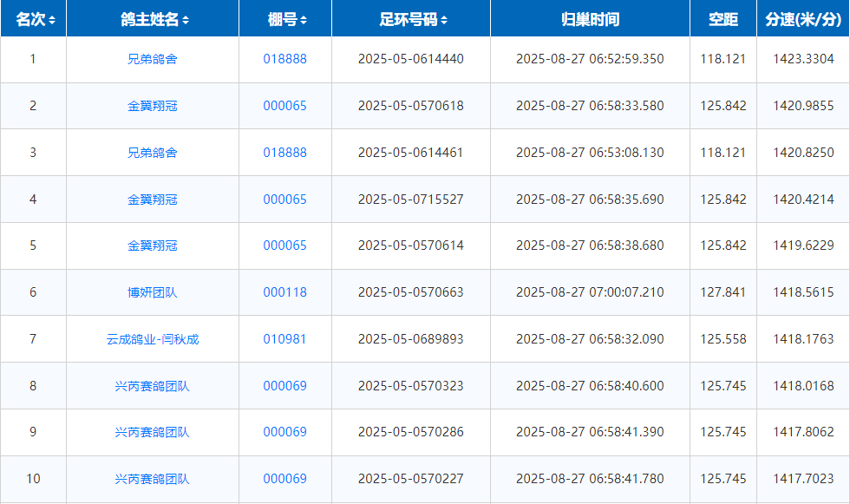850x504 pixels.
Task: Click loft number 018888 in rank 3 row
Action: click(x=285, y=153)
